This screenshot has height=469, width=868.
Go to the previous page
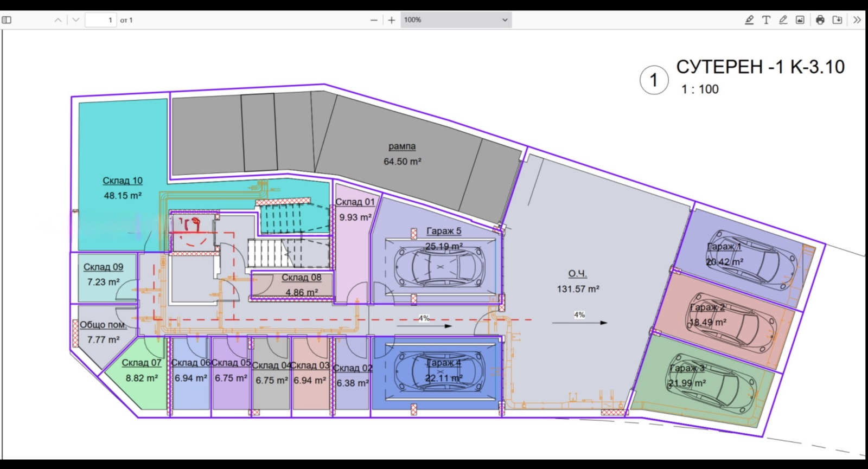[x=58, y=20]
